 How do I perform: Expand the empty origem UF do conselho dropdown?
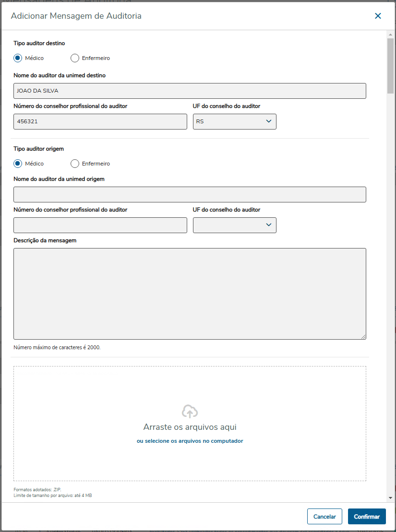tap(234, 225)
